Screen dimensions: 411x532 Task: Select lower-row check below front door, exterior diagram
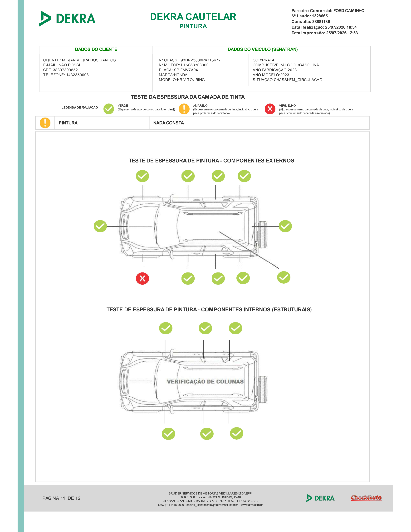[188, 278]
